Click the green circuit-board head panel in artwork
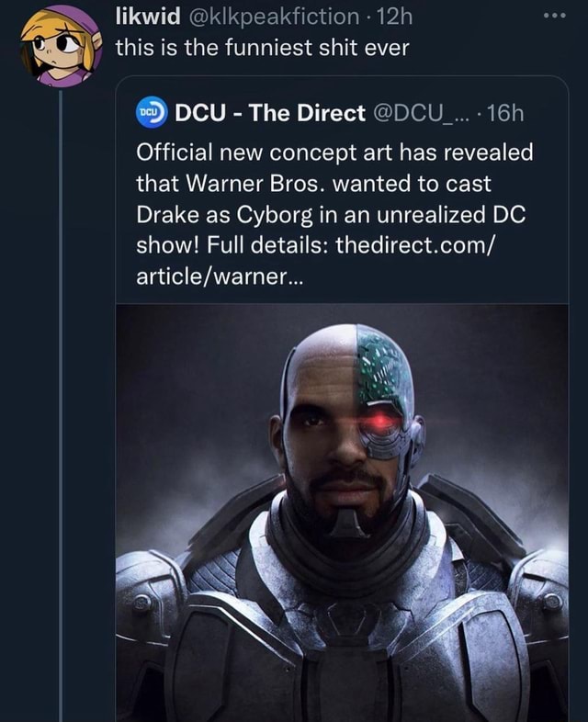The height and width of the screenshot is (722, 588). click(382, 367)
